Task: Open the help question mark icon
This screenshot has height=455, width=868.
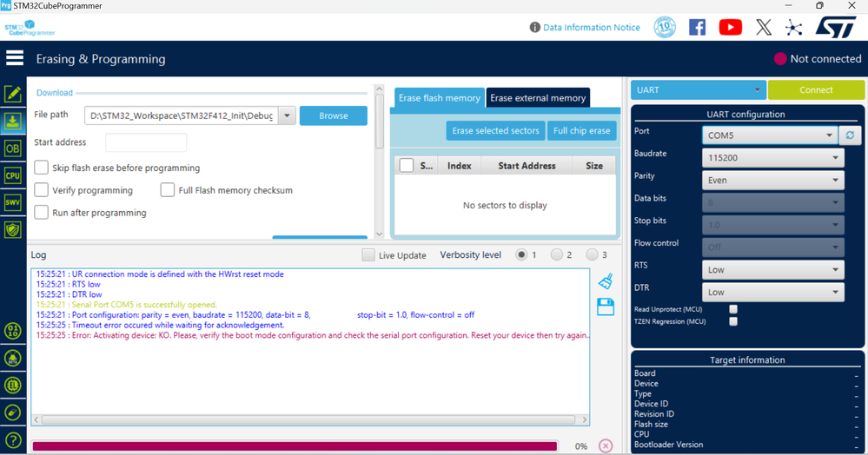Action: (13, 440)
